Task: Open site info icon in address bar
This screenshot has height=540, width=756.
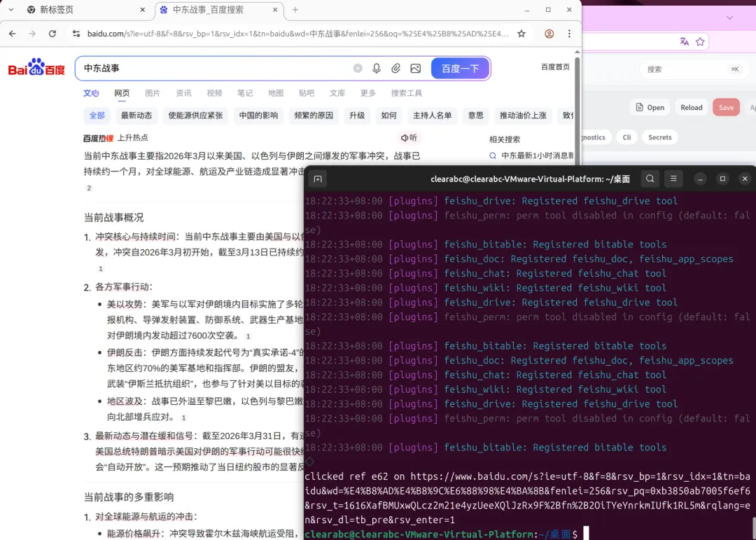Action: (76, 34)
